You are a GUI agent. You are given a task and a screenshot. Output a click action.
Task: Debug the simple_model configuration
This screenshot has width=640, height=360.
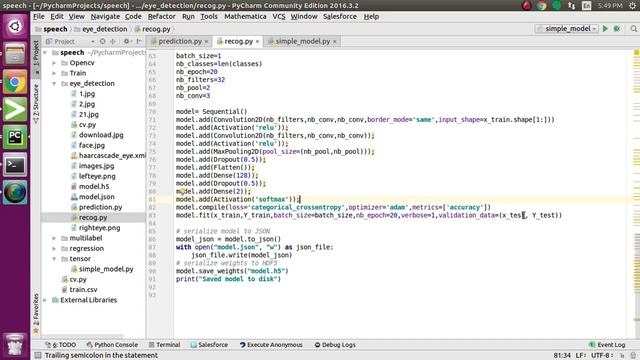click(x=617, y=29)
